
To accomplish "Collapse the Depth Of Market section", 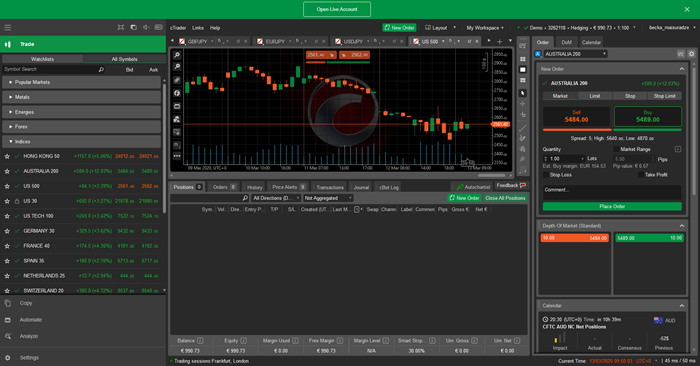I will click(x=682, y=226).
